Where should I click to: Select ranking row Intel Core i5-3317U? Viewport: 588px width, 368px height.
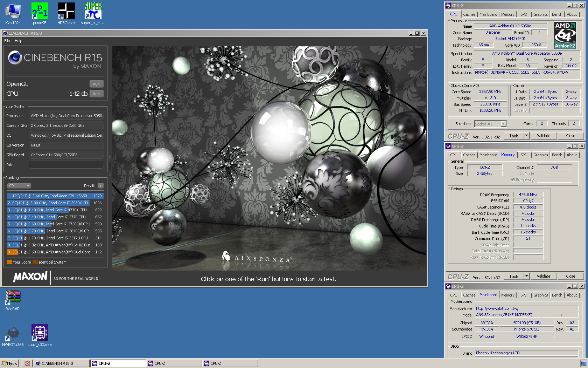(55, 238)
